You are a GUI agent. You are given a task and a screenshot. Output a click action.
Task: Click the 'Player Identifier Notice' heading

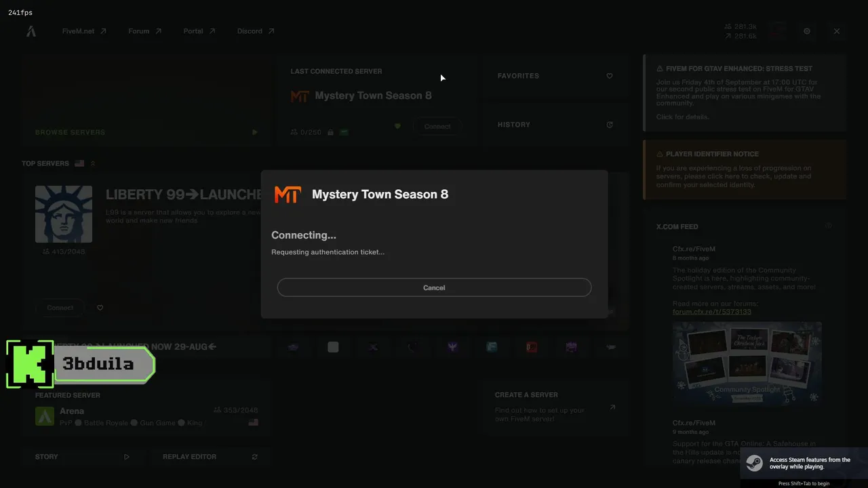pos(712,154)
